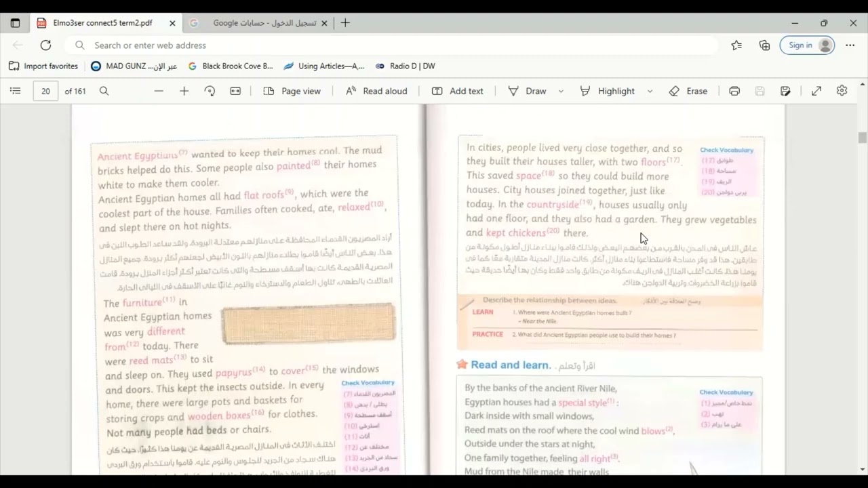Zoom out of the PDF
868x488 pixels.
click(159, 91)
